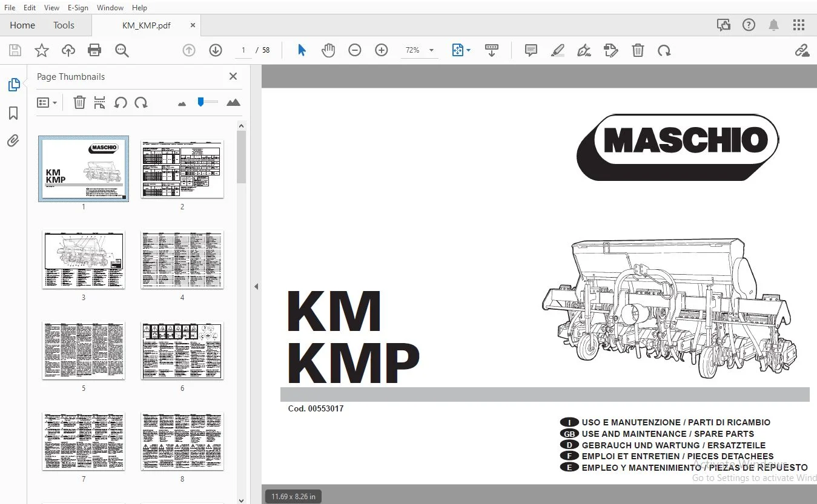Switch to the Tools tab
The image size is (817, 504).
64,25
